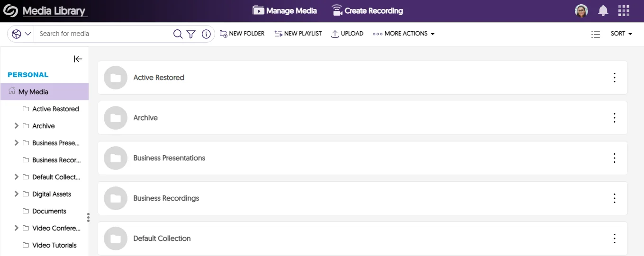Open the Sort dropdown

point(621,34)
